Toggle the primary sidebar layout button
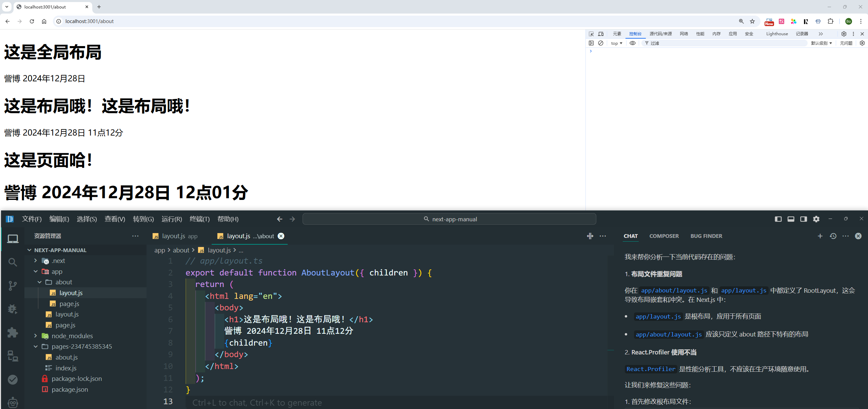The height and width of the screenshot is (409, 868). click(x=778, y=219)
